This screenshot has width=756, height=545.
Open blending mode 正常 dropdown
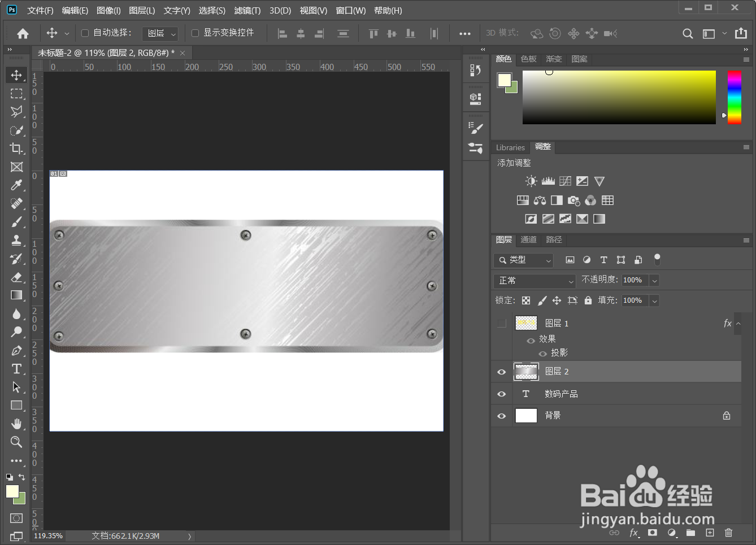[535, 281]
